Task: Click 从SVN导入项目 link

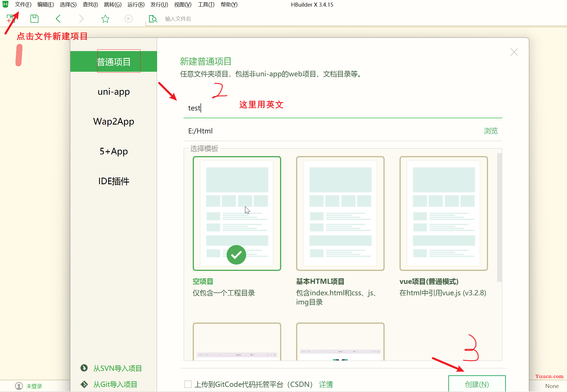Action: [x=117, y=368]
